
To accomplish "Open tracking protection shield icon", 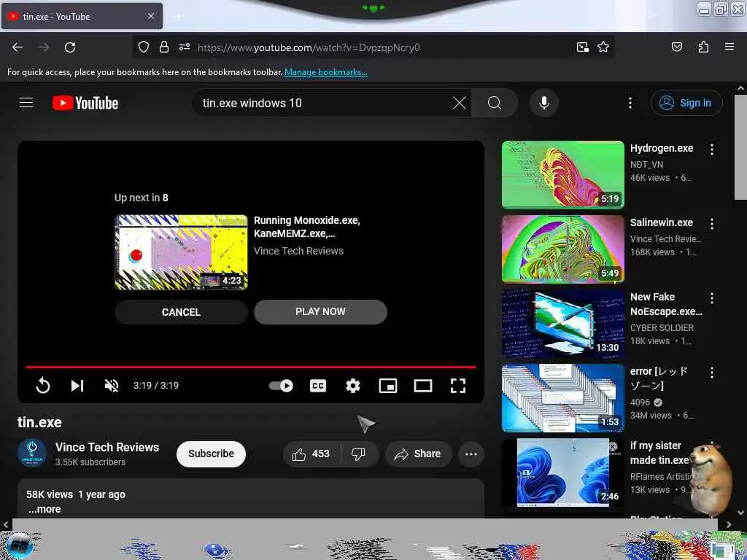I will (144, 47).
